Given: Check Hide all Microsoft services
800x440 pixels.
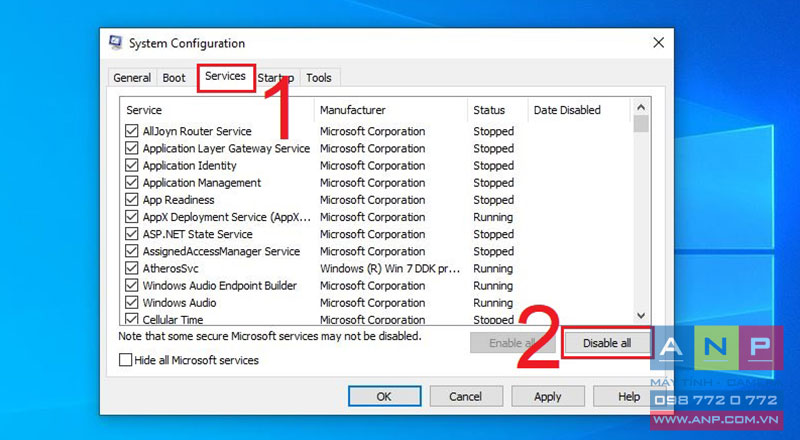Looking at the screenshot, I should [x=125, y=360].
